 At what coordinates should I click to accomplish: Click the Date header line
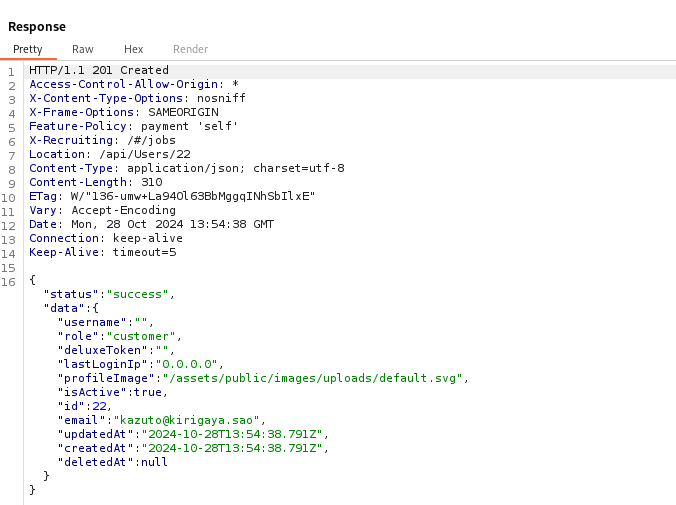tap(151, 224)
